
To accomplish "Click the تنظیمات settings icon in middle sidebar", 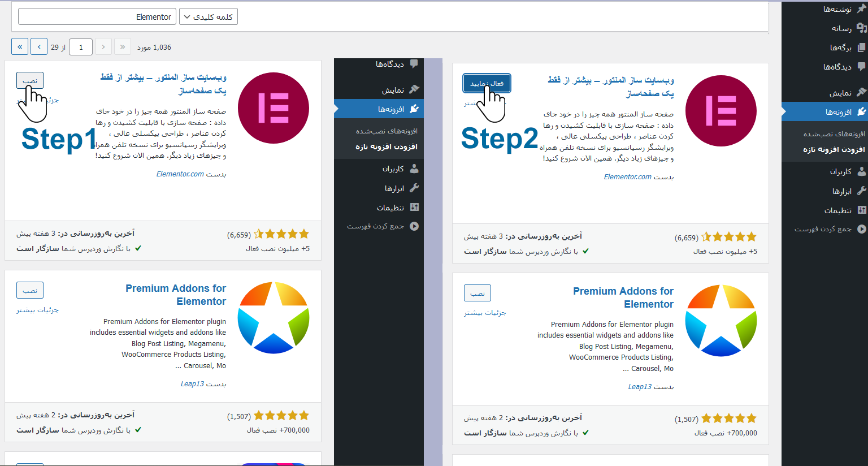I will click(x=414, y=208).
